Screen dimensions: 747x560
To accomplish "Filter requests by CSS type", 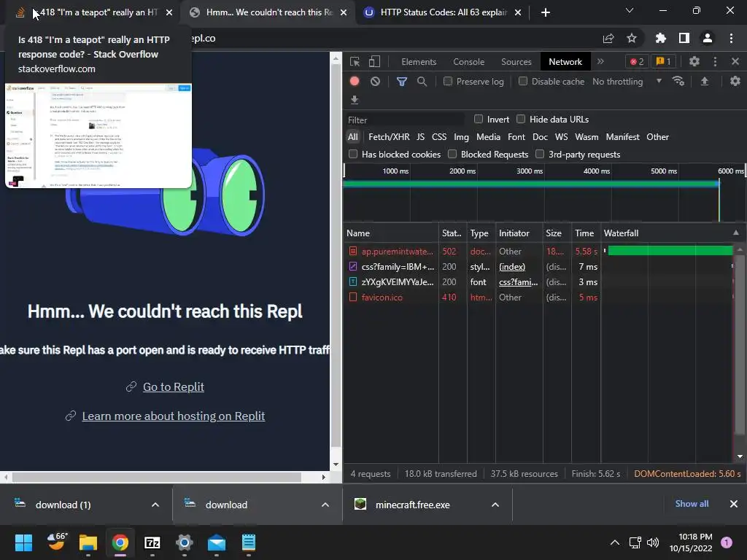I will click(x=438, y=137).
